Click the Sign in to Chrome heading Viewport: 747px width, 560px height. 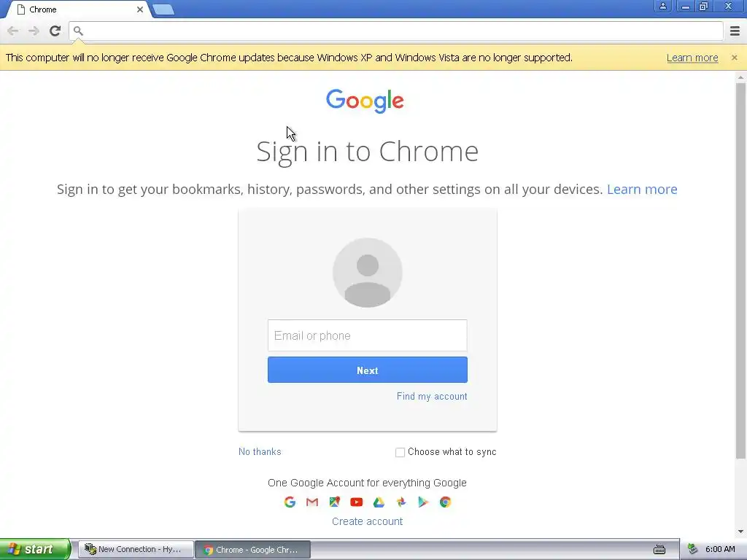click(x=368, y=152)
